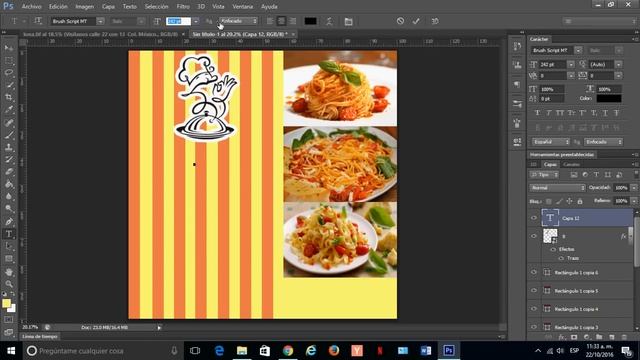Select the Zoom tool in the toolbox
The image size is (640, 360).
[9, 284]
